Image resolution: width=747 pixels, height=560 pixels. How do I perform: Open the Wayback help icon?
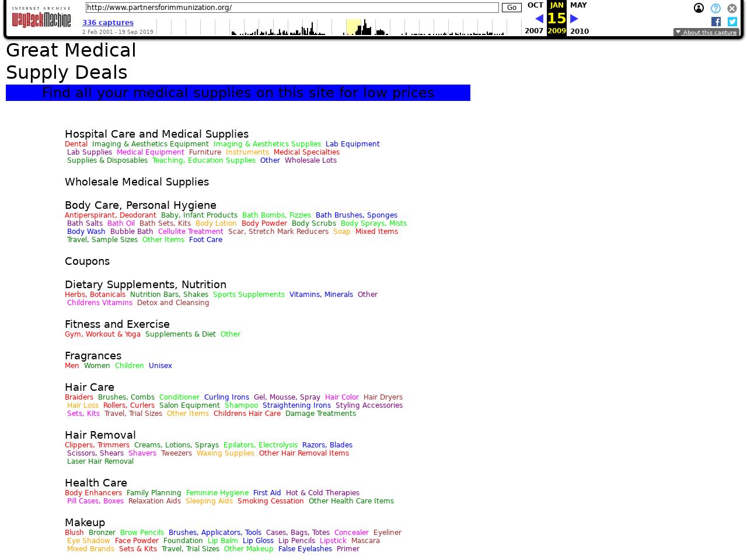715,8
